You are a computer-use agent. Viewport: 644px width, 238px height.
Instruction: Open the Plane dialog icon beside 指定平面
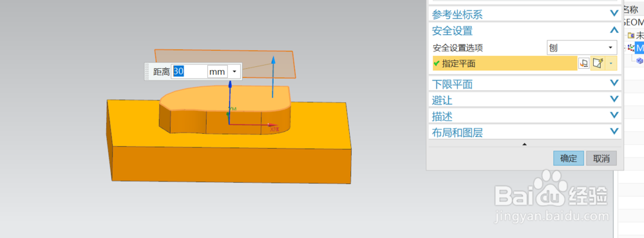[583, 63]
